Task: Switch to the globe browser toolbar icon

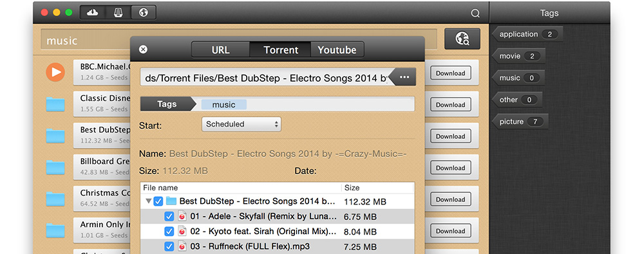Action: 144,12
